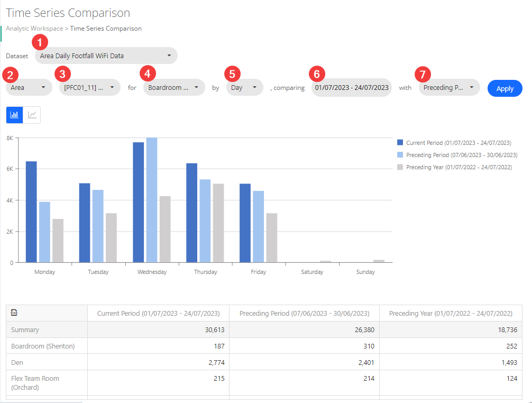532x403 pixels.
Task: Open the Dataset dropdown
Action: coord(106,56)
